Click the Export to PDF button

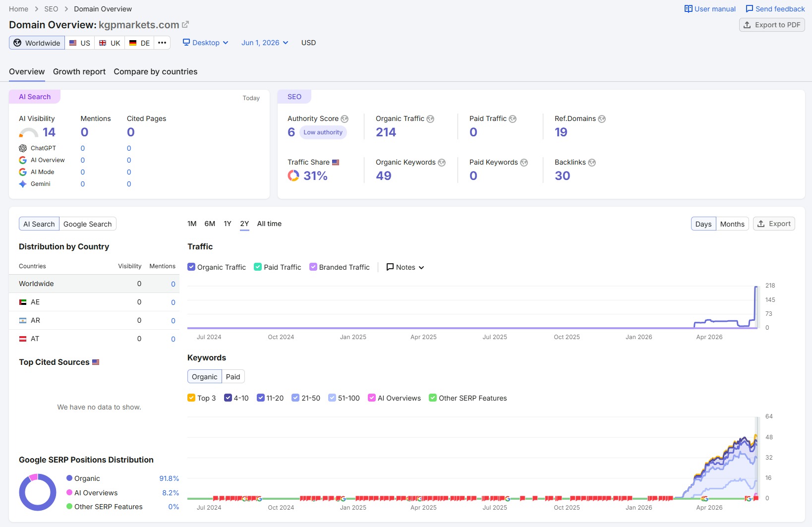772,25
